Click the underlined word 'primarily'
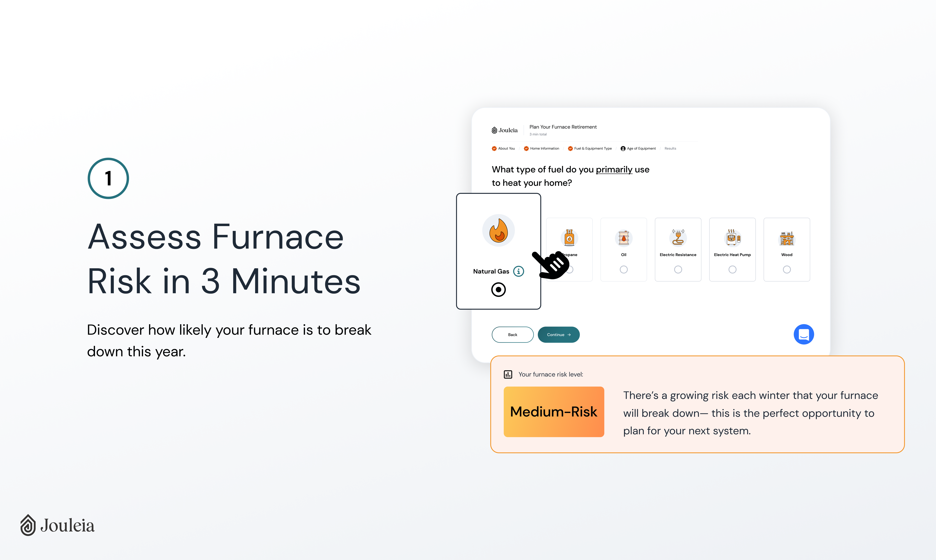Screen dimensions: 936x560 tap(614, 169)
